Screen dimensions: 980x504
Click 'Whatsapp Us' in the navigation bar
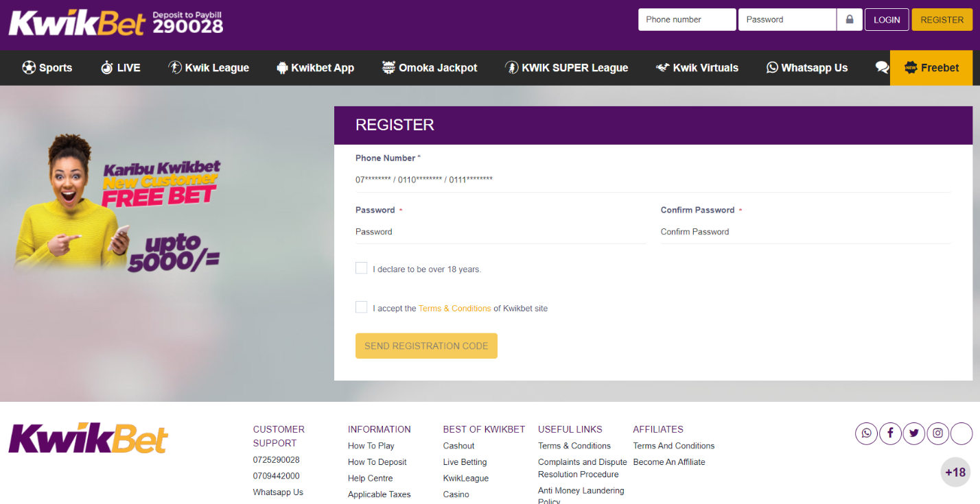[x=807, y=68]
